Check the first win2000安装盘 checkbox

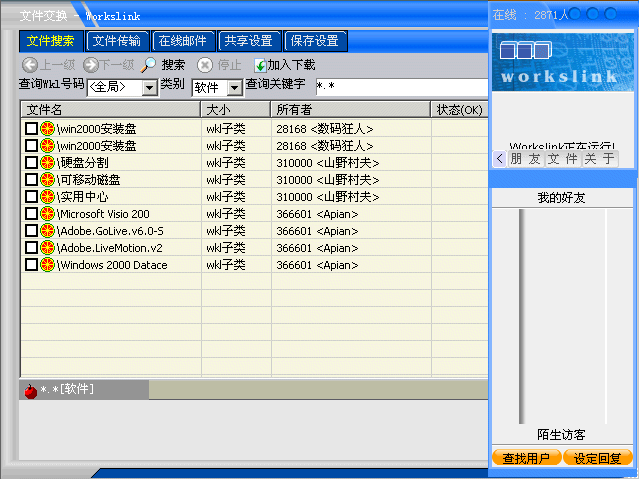(x=31, y=128)
